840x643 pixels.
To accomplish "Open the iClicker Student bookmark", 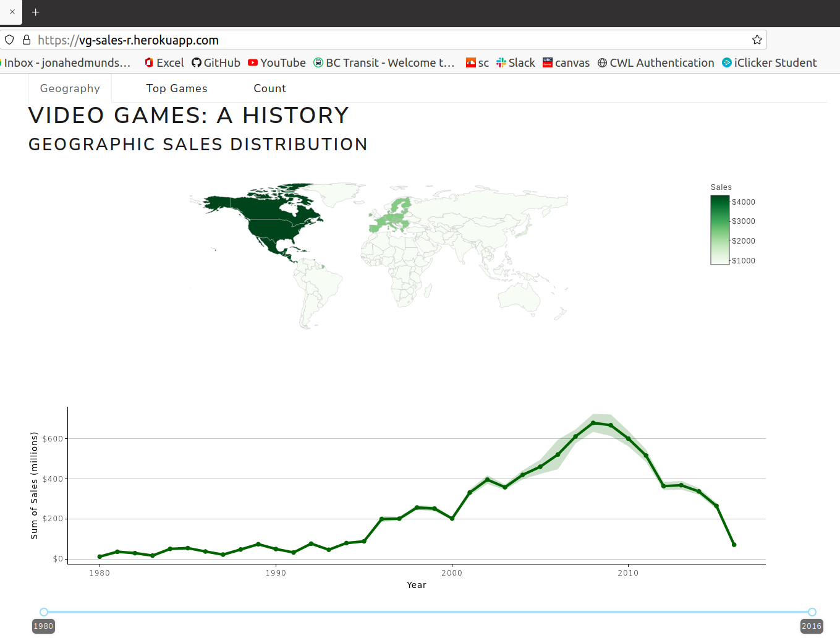I will coord(770,62).
